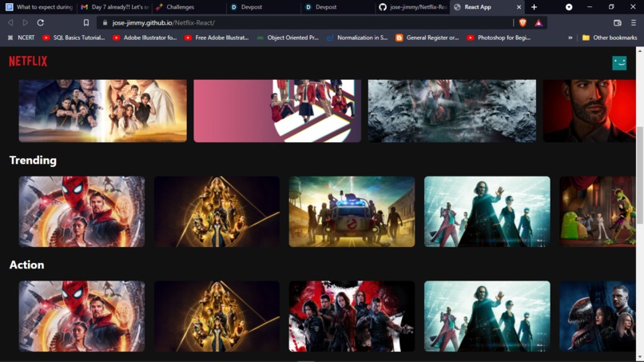Open General Register or... bookmark

point(427,38)
